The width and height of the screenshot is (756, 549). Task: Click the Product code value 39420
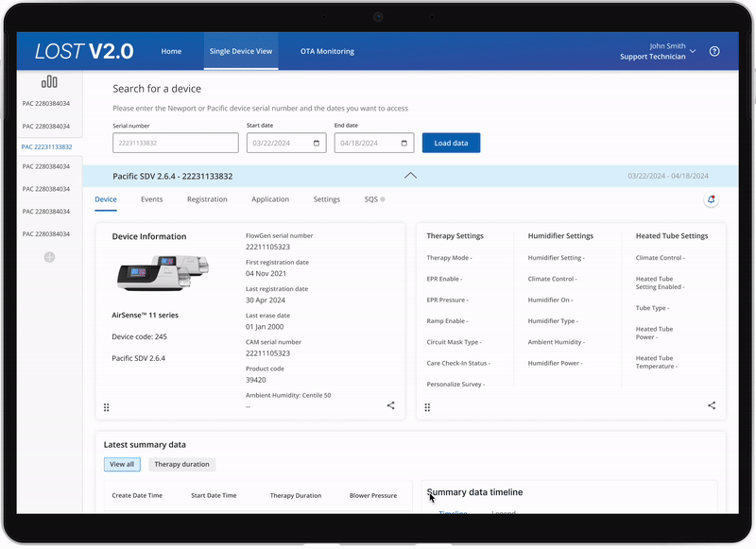pyautogui.click(x=255, y=380)
